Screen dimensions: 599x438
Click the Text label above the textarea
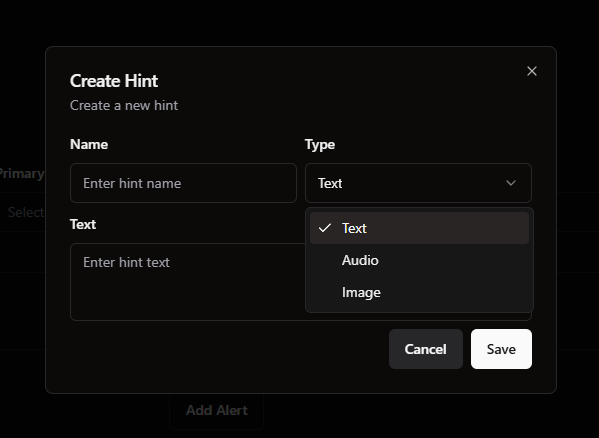(83, 224)
